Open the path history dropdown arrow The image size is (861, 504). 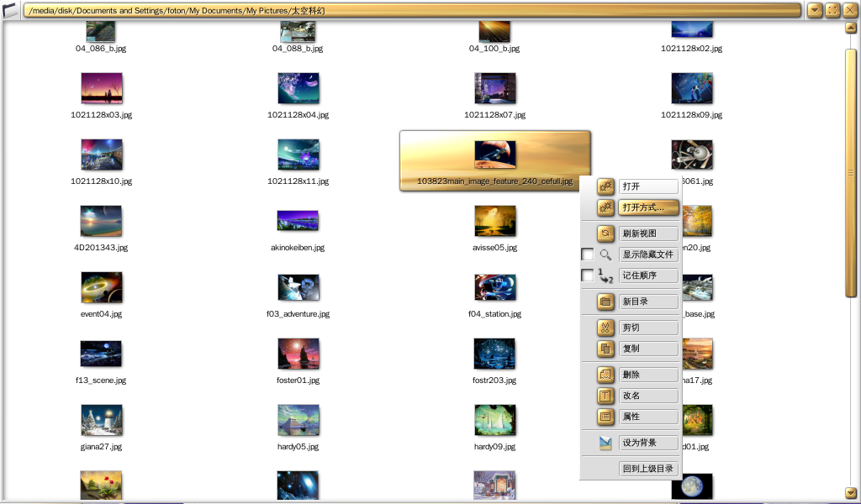pyautogui.click(x=815, y=10)
